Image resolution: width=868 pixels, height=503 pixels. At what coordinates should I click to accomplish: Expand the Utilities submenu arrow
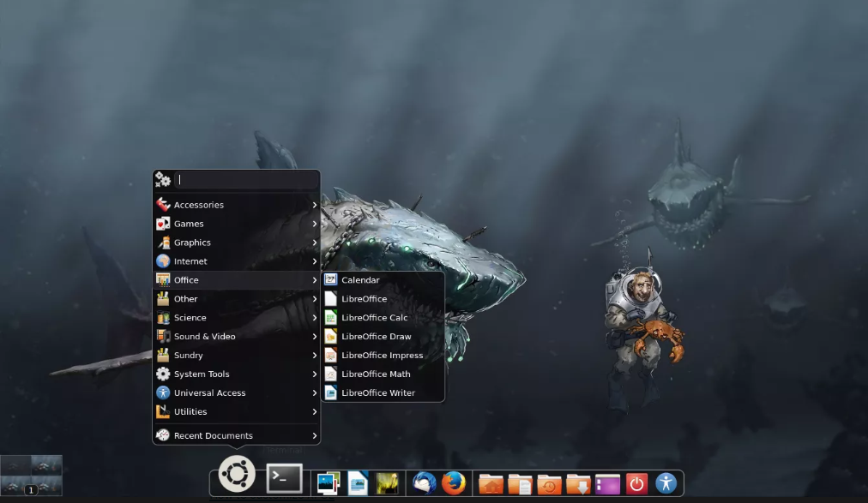[x=315, y=411]
